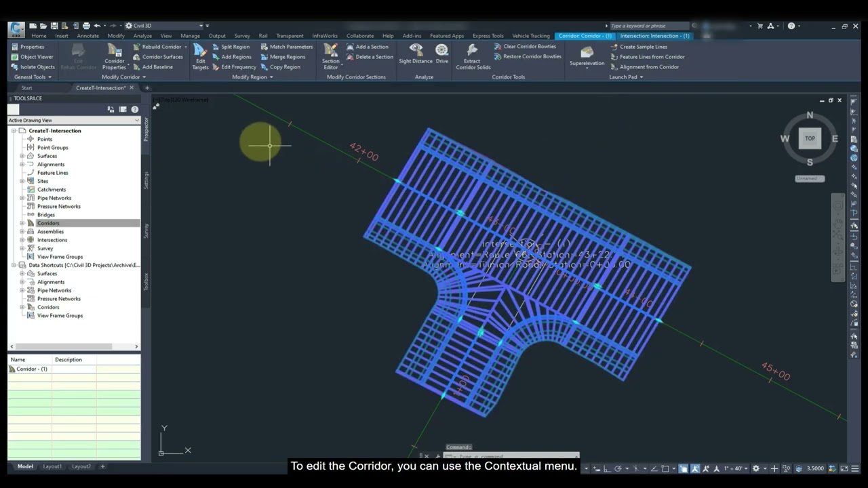The height and width of the screenshot is (488, 868).
Task: Click Toolspace horizontal scrollbar
Action: [x=74, y=346]
